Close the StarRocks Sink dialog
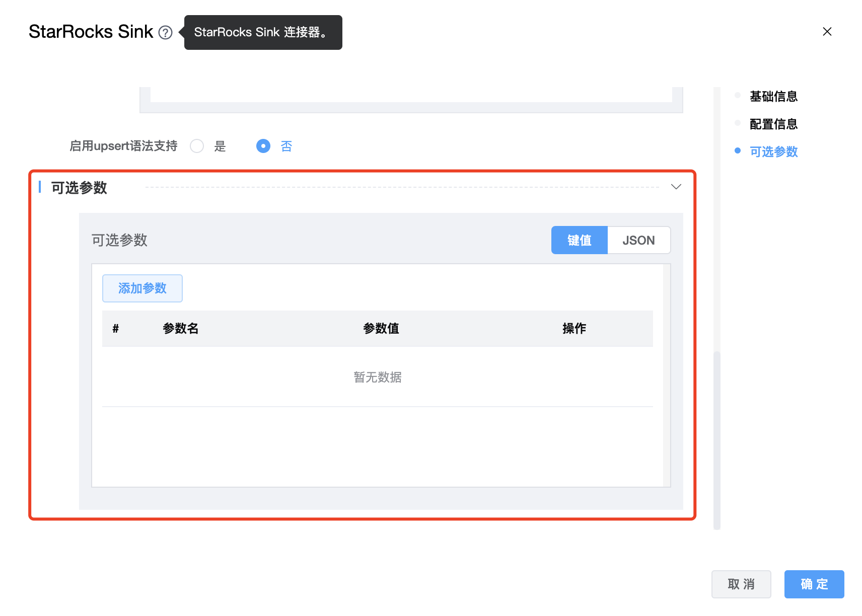This screenshot has width=862, height=616. [x=827, y=32]
